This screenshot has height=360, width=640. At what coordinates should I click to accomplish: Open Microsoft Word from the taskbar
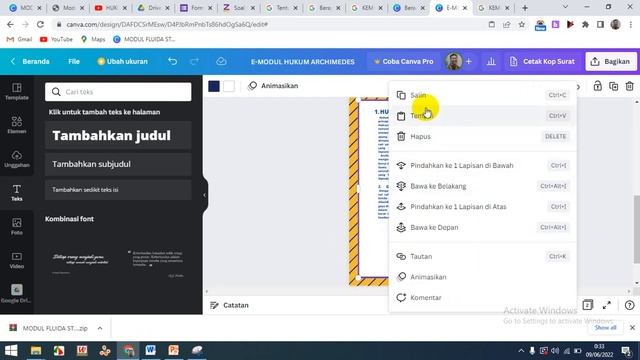(151, 350)
